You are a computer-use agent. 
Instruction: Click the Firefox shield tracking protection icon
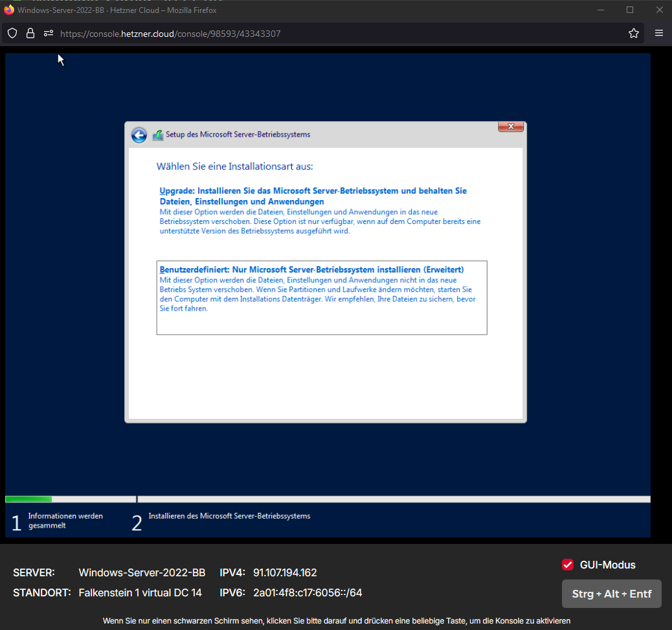pyautogui.click(x=12, y=33)
